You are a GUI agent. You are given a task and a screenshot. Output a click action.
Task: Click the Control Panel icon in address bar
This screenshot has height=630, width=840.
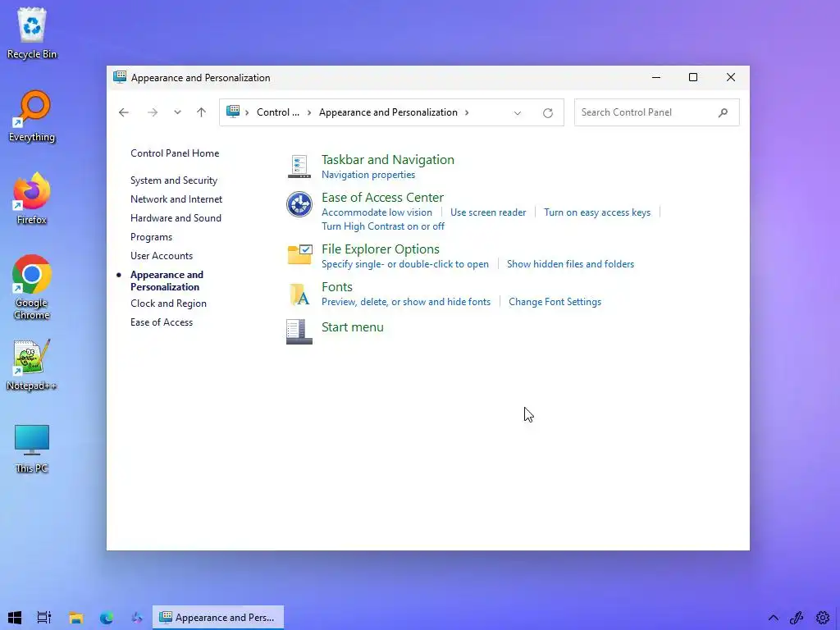[233, 112]
